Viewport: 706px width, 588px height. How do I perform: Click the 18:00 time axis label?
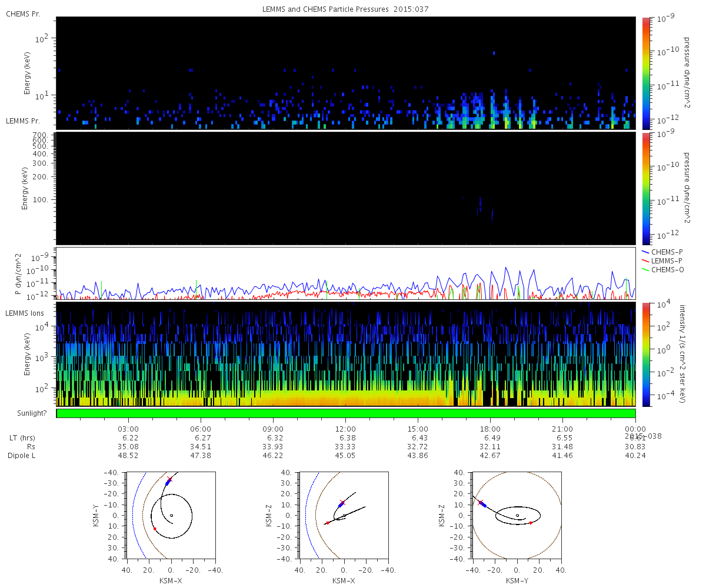[490, 429]
